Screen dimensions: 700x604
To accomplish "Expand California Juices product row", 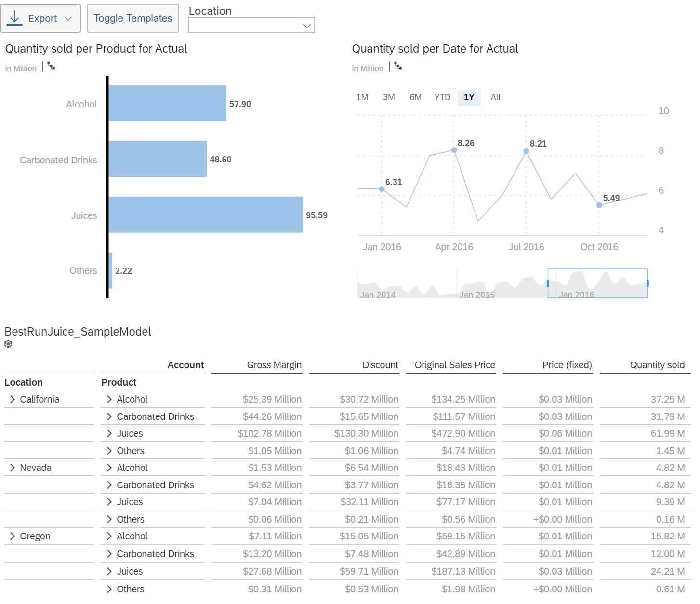I will (109, 433).
